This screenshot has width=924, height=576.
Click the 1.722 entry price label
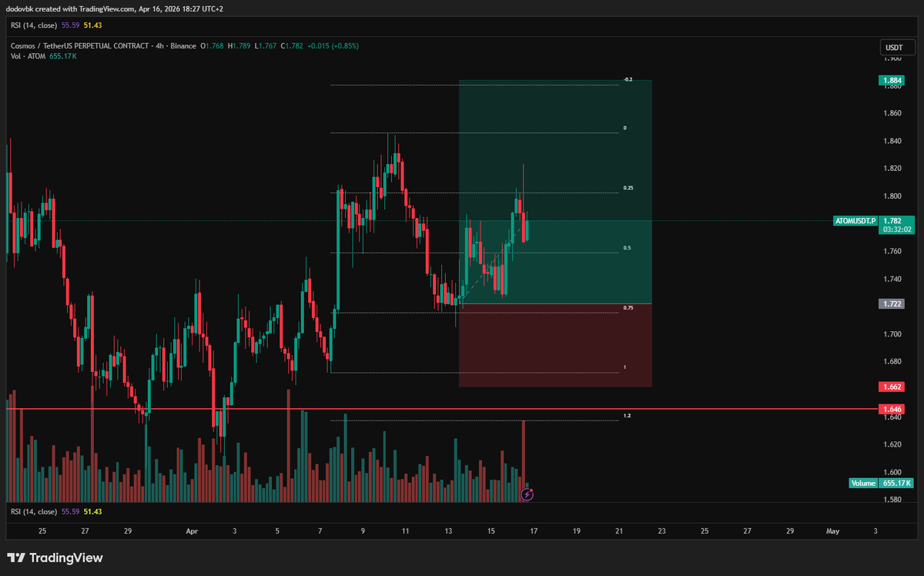click(893, 304)
